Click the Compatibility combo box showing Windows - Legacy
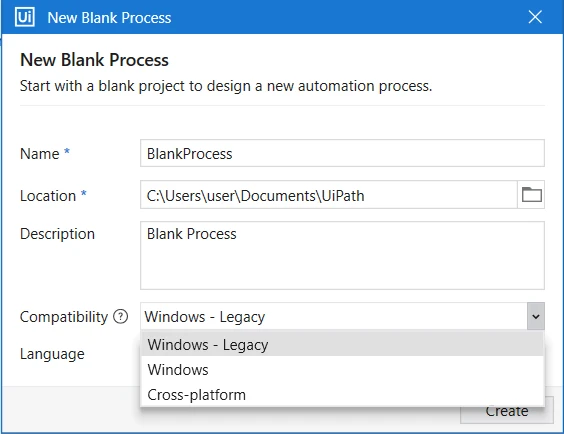564x434 pixels. (342, 316)
